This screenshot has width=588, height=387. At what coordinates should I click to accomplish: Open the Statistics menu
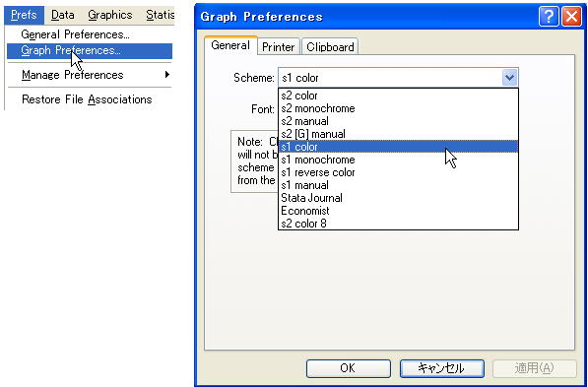coord(160,15)
